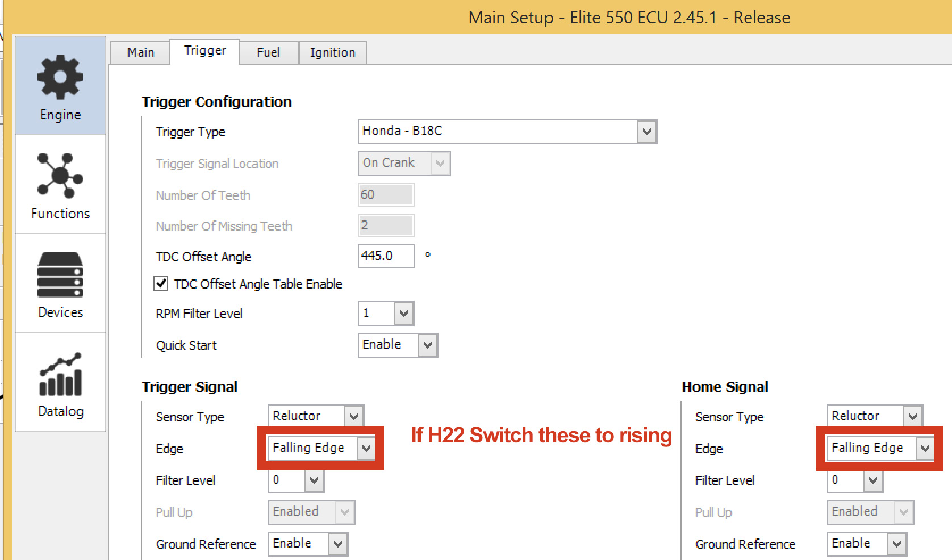Open Home Signal Sensor Type dropdown
Screen dimensions: 952x560
tap(912, 416)
